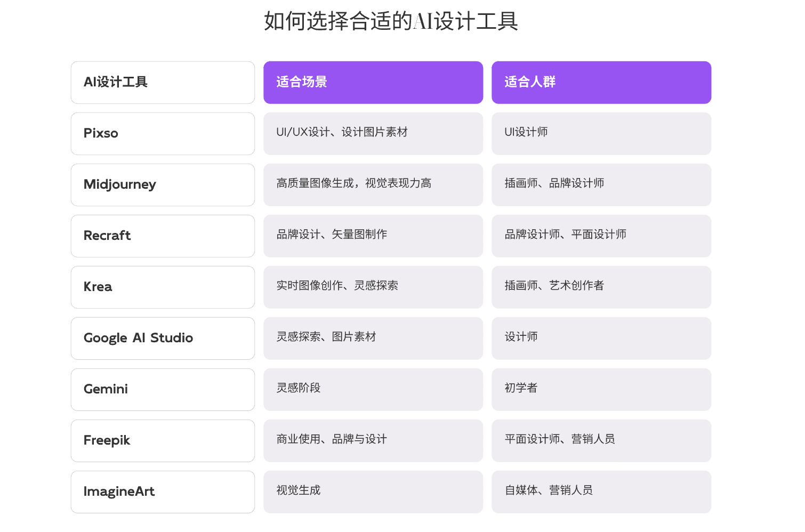Click the Krea tool card
The height and width of the screenshot is (532, 805).
(x=163, y=287)
